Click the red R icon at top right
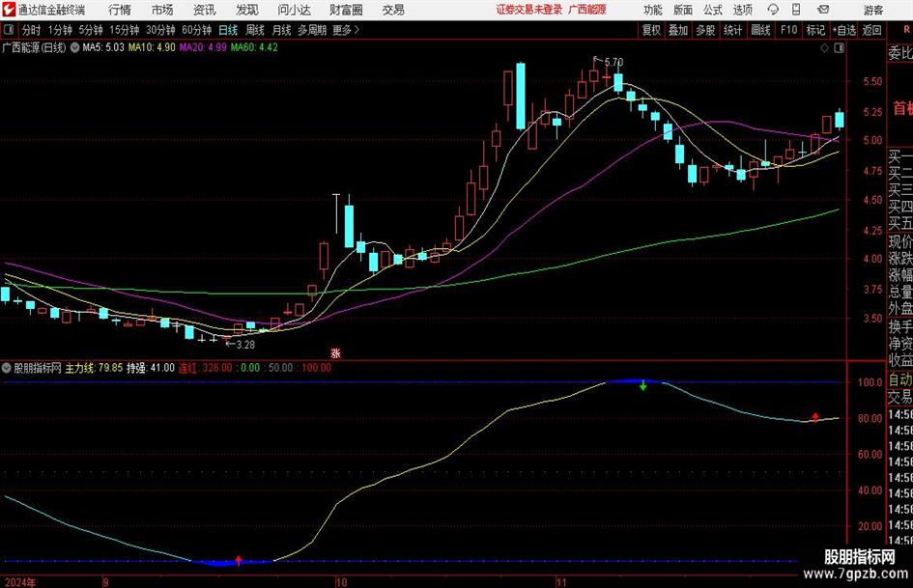Viewport: 913px width, 588px height. click(x=906, y=29)
